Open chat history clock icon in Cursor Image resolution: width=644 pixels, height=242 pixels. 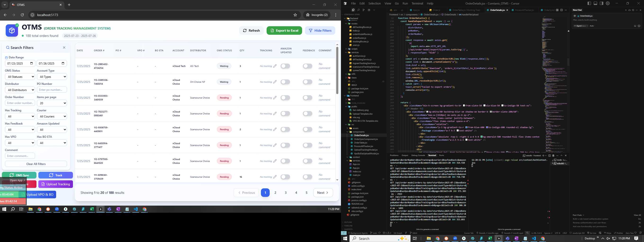(633, 10)
